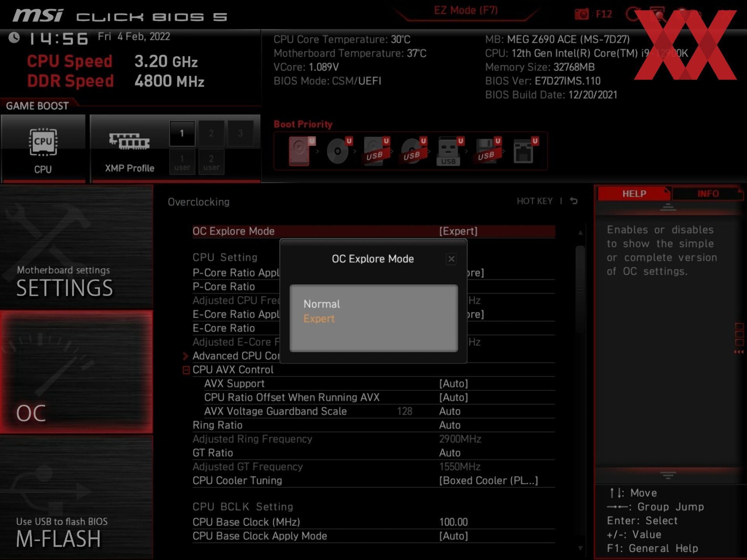Select the P-Core Ratio Apply Mode row
The height and width of the screenshot is (560, 747).
[373, 273]
